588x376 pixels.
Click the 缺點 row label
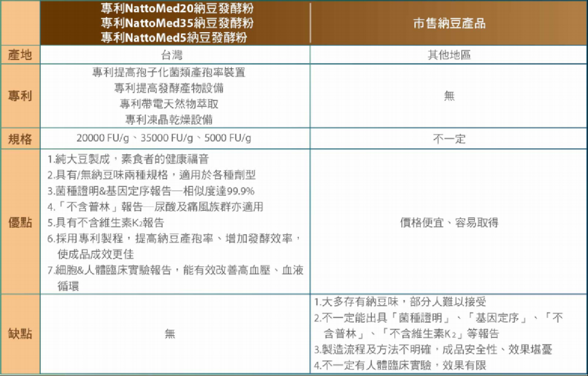(20, 333)
